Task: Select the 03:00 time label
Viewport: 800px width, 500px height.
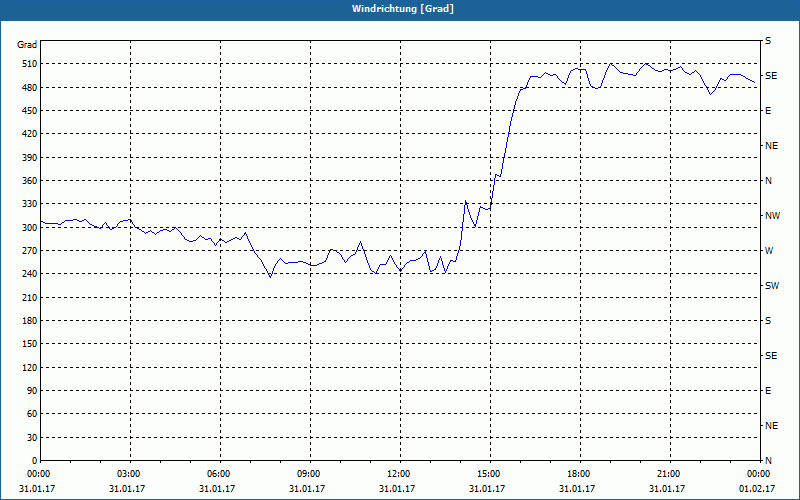Action: pyautogui.click(x=131, y=474)
